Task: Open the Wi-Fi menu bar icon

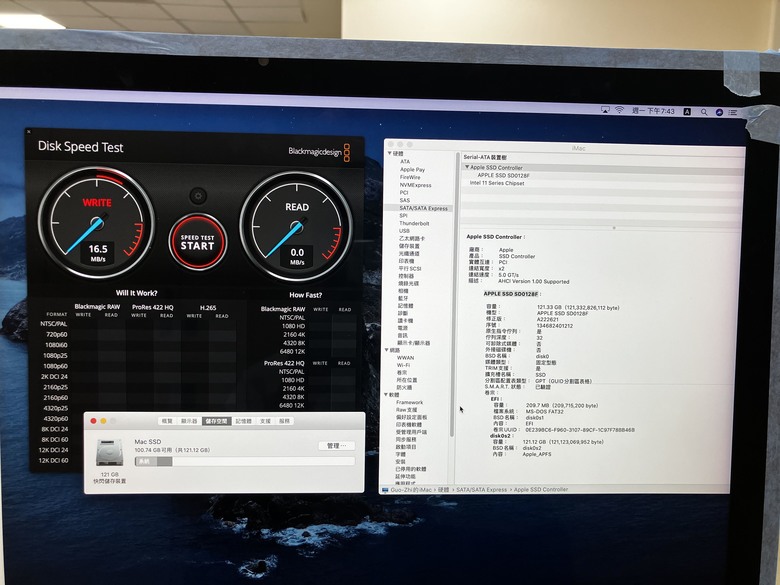Action: (619, 110)
